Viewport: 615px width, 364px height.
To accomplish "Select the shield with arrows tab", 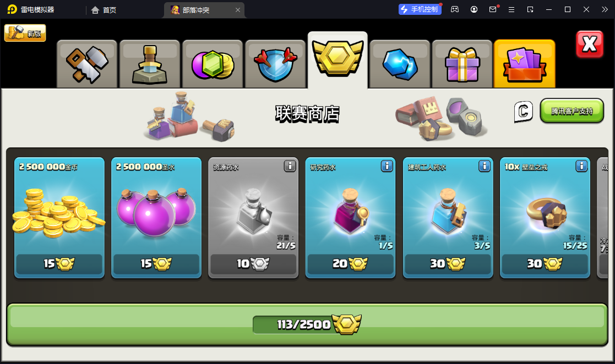I will pyautogui.click(x=275, y=64).
